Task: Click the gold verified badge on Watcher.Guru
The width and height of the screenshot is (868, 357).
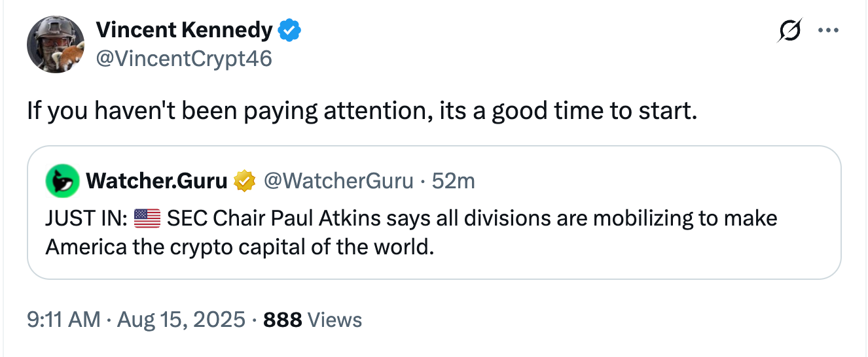Action: [x=245, y=181]
